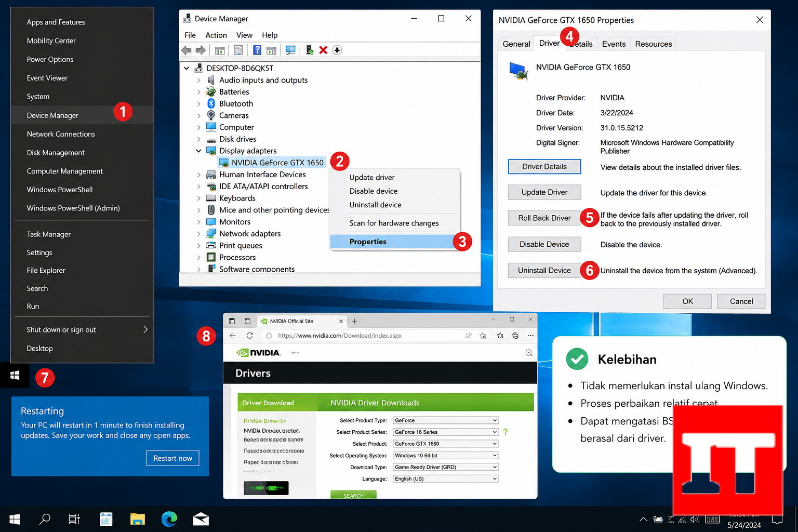Screen dimensions: 798x532
Task: Expand the Audio inputs and outputs node
Action: 198,80
